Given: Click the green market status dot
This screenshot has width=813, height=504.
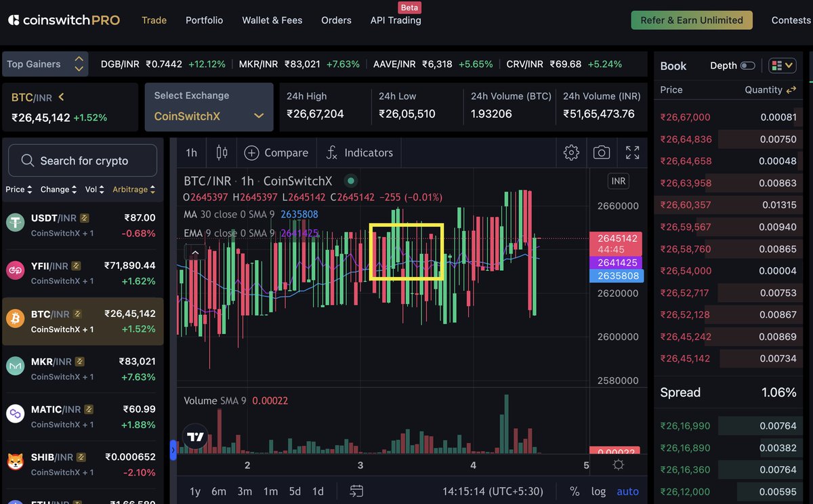Looking at the screenshot, I should click(350, 181).
